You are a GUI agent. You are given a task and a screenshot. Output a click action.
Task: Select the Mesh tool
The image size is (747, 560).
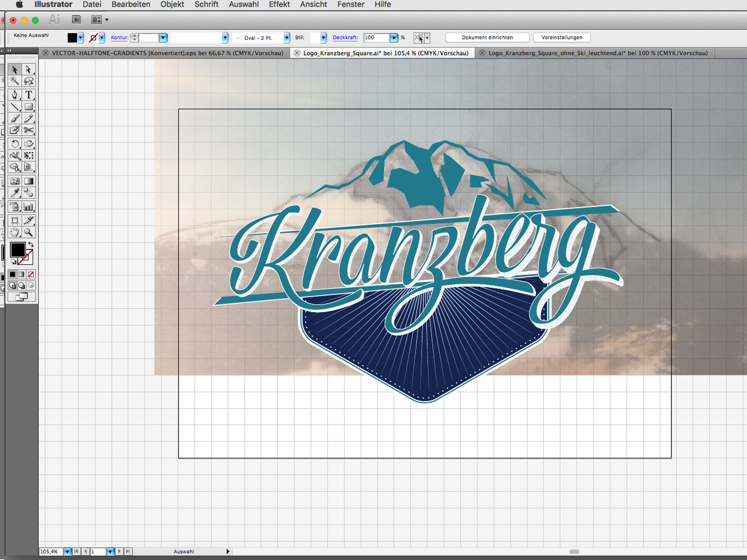coord(15,181)
